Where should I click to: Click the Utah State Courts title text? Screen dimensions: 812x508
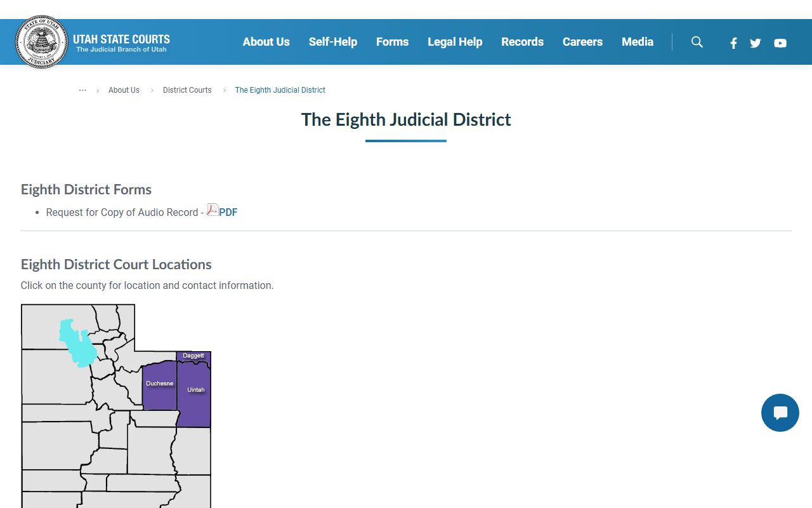click(121, 39)
